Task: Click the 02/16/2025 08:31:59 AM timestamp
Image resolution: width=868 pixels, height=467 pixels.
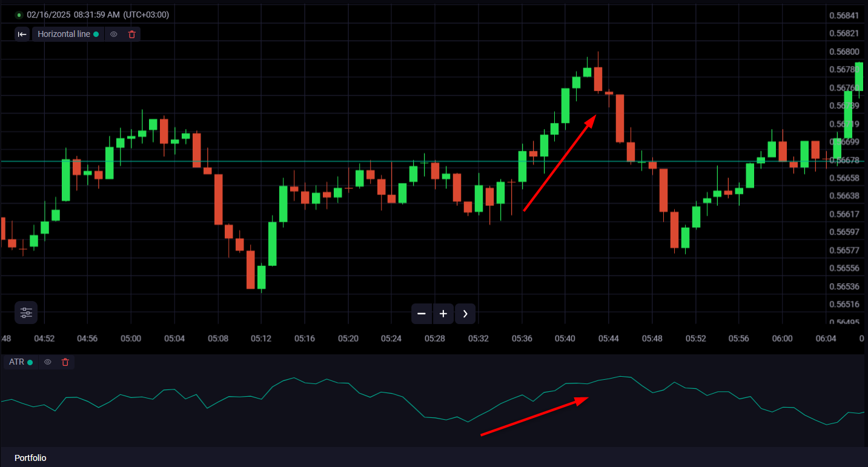Action: [x=73, y=15]
